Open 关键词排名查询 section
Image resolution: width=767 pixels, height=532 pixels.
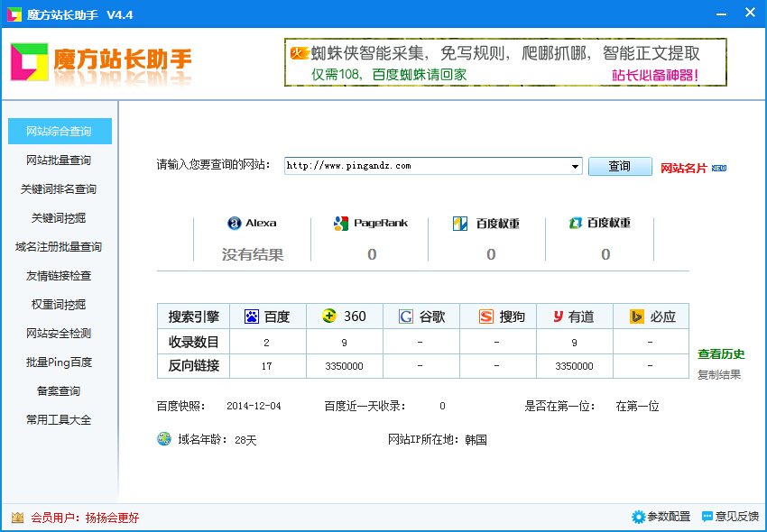[x=59, y=188]
